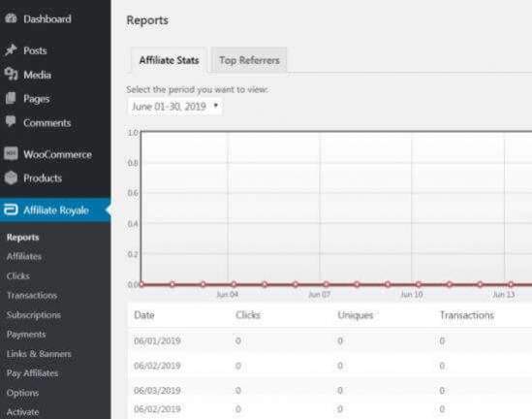Viewport: 532px width, 419px height.
Task: Open the June 01-30, 2019 period dropdown
Action: (175, 107)
